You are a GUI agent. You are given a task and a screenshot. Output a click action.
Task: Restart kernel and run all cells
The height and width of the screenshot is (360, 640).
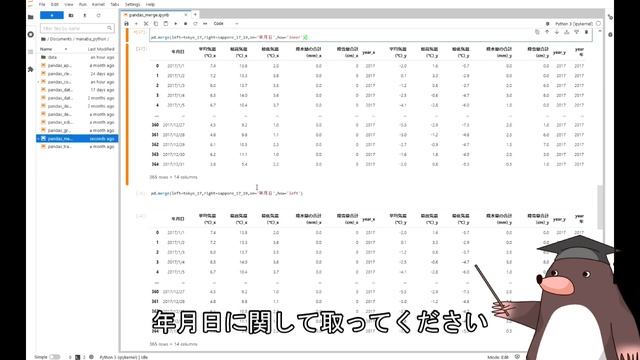(x=205, y=24)
